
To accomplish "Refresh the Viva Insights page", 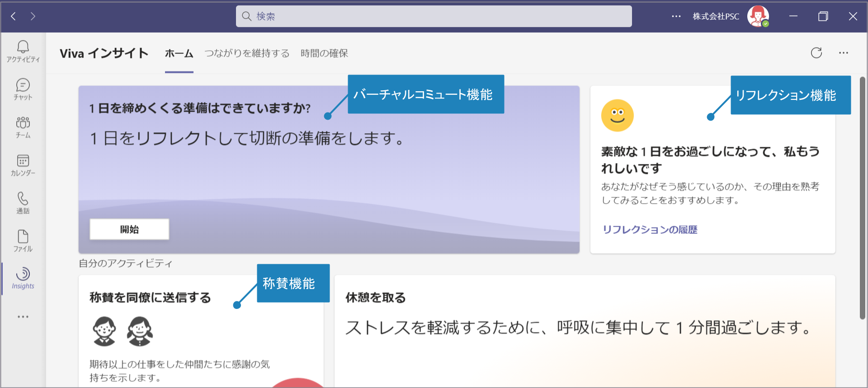I will 816,53.
